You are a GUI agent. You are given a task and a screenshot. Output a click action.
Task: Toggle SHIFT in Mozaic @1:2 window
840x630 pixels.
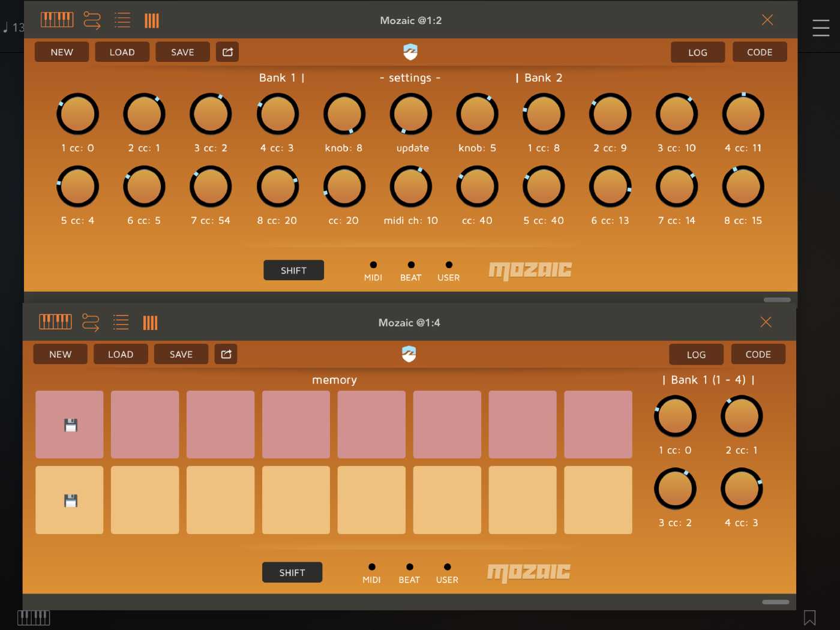tap(293, 270)
